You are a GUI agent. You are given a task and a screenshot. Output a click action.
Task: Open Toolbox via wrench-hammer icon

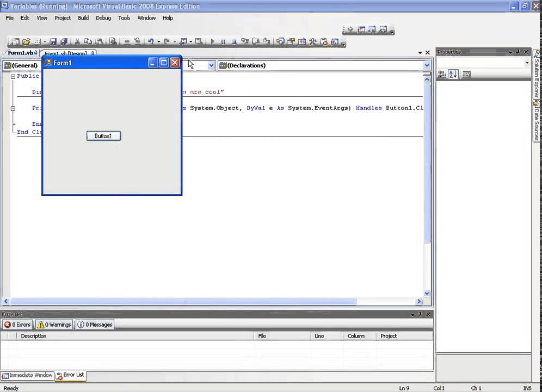tap(313, 41)
